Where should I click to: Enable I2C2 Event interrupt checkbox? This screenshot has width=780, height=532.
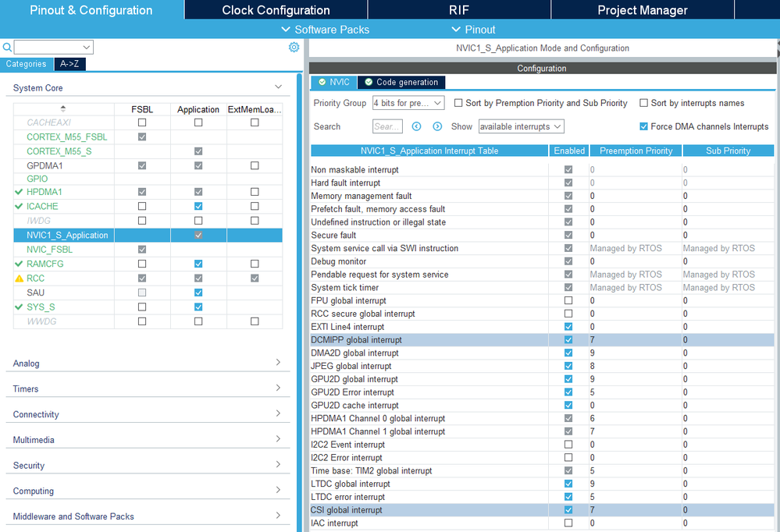point(568,445)
